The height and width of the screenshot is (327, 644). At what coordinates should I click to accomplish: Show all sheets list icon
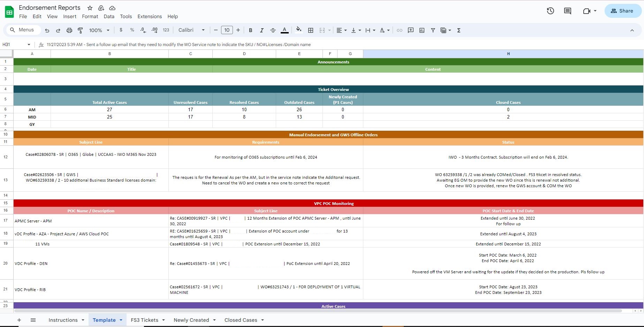click(x=33, y=320)
